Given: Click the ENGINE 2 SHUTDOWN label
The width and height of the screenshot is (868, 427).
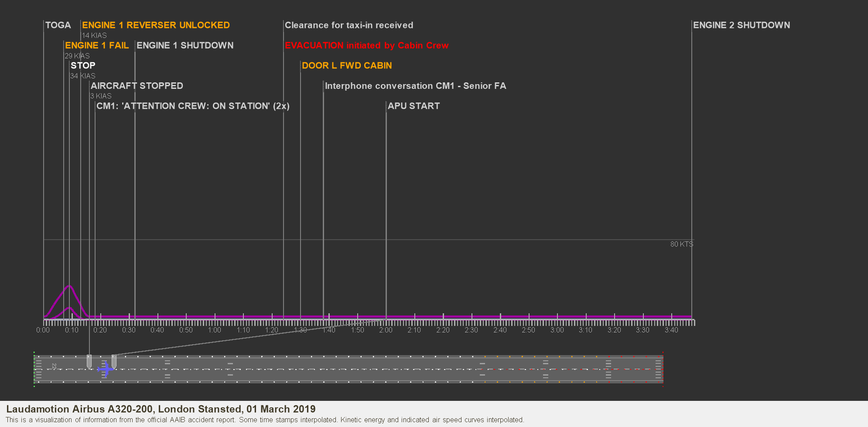Looking at the screenshot, I should pyautogui.click(x=742, y=25).
